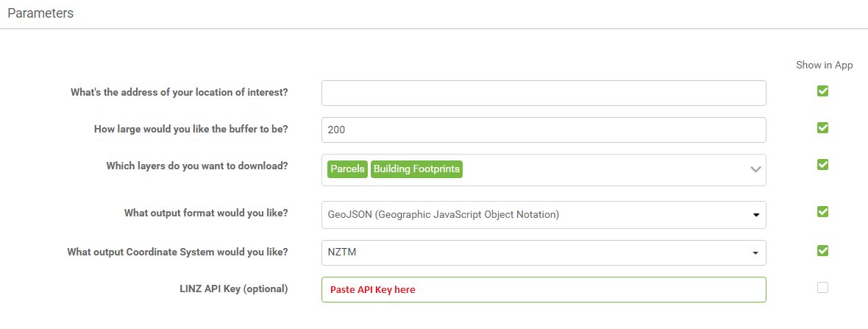This screenshot has width=868, height=329.
Task: Select the Parcels layer tag
Action: pos(348,169)
